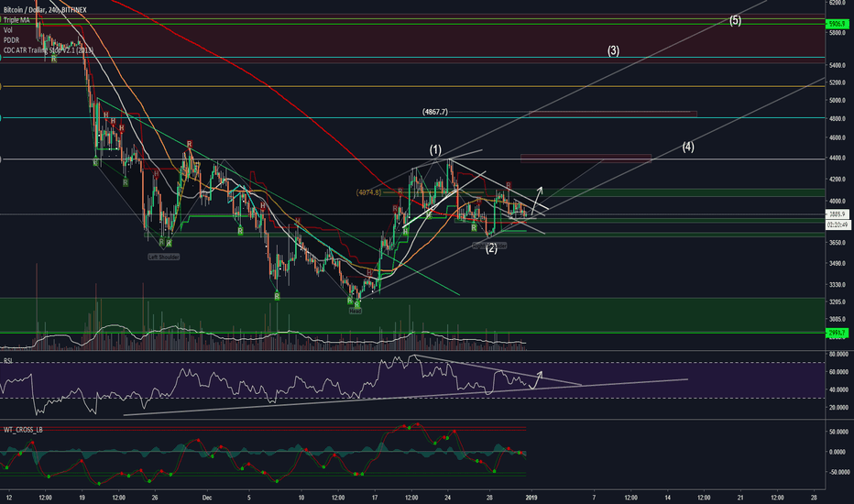
Task: Click the green 2993.7 price tag
Action: [837, 333]
